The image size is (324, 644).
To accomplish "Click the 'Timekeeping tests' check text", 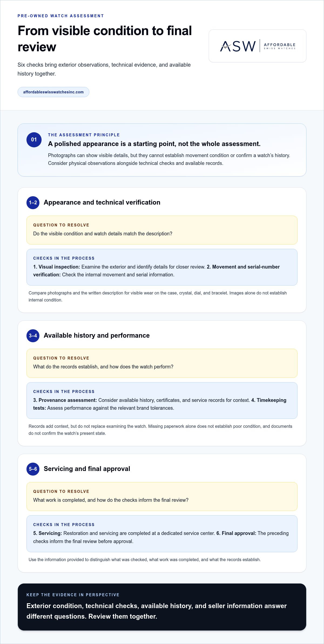I will point(160,404).
